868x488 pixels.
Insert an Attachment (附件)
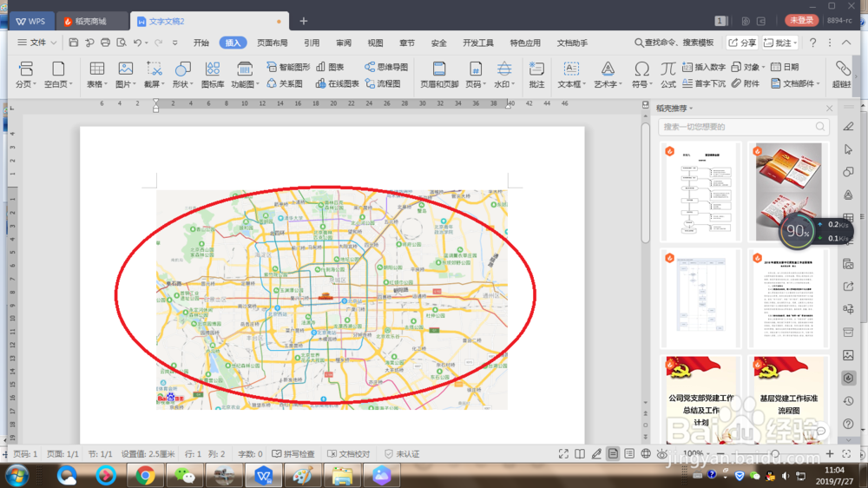click(x=745, y=83)
